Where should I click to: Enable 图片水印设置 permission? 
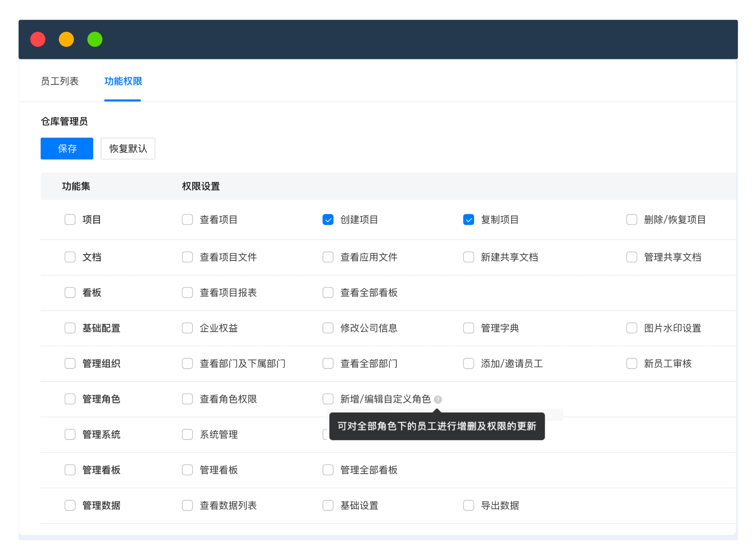pos(631,328)
